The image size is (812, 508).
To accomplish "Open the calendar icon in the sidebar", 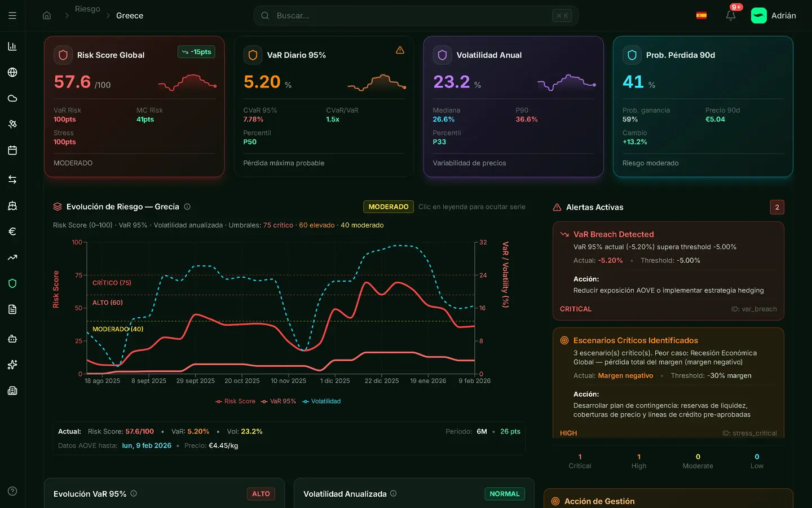I will click(x=12, y=150).
